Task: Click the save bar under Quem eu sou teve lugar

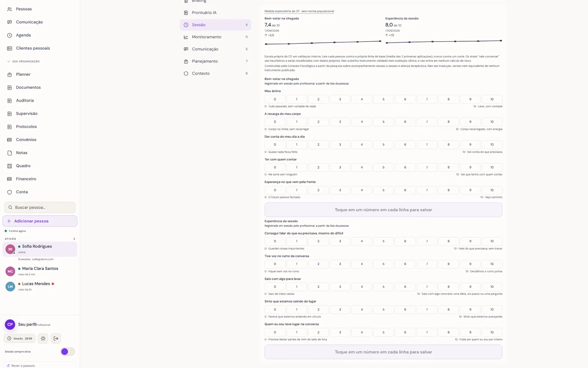Action: click(383, 352)
